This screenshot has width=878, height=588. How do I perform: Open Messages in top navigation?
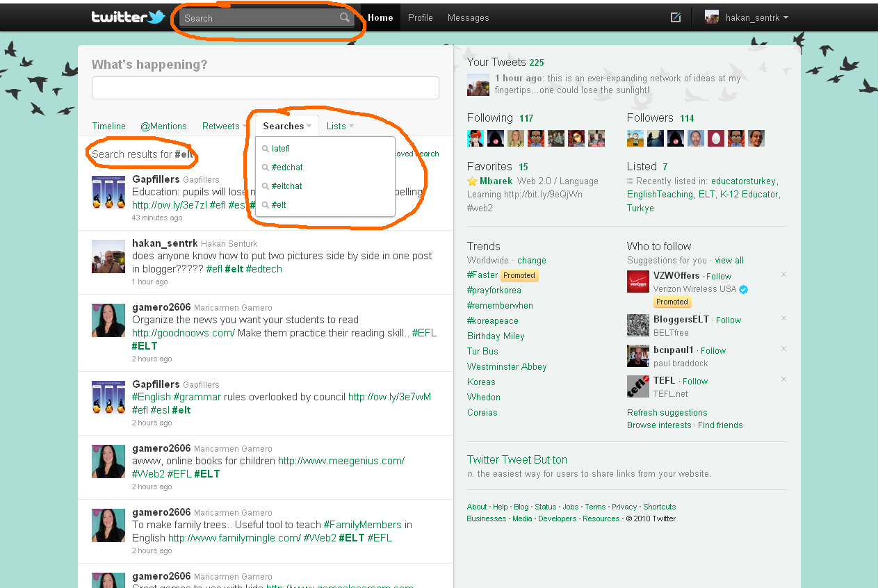469,18
